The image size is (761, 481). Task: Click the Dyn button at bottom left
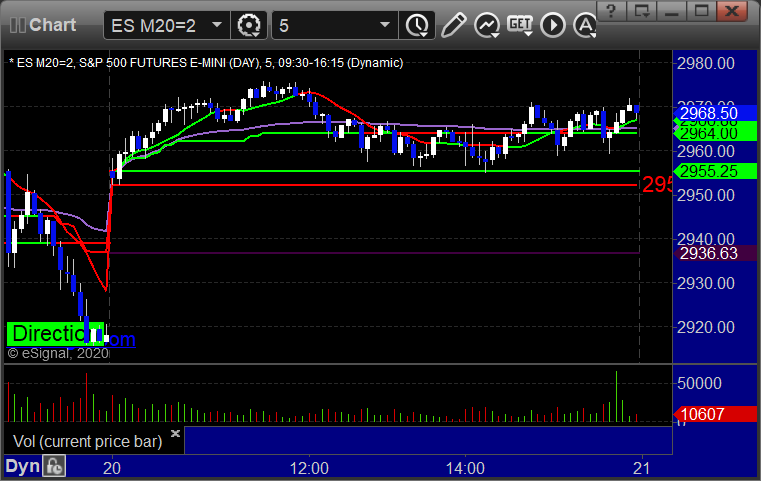coord(22,466)
